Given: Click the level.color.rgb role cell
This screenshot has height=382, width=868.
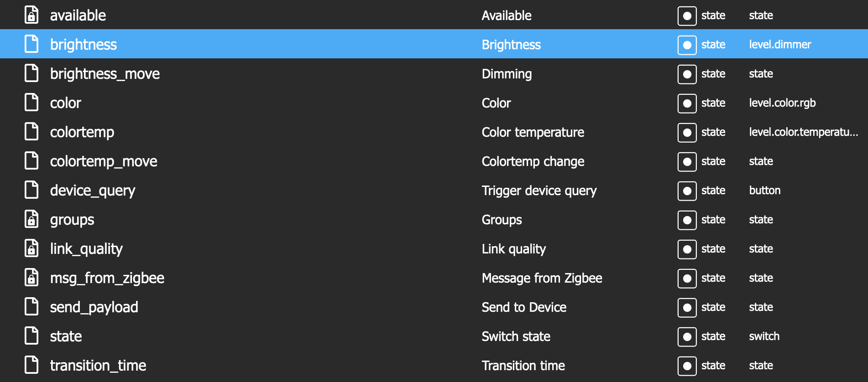Looking at the screenshot, I should pos(782,103).
